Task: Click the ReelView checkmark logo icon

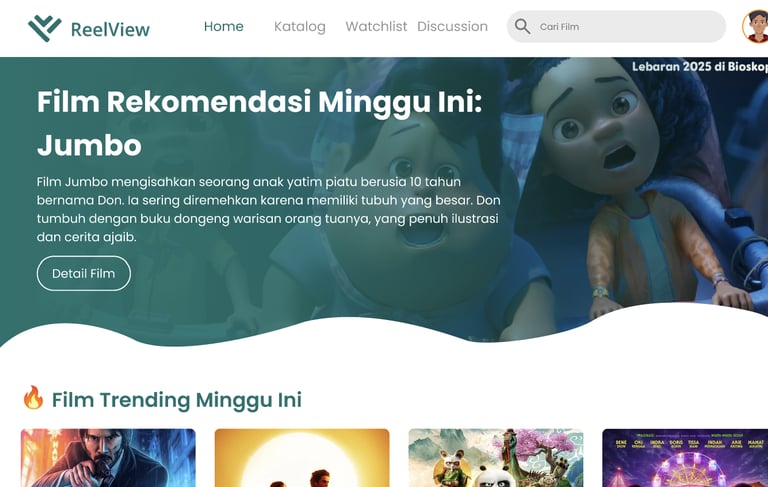Action: tap(45, 28)
